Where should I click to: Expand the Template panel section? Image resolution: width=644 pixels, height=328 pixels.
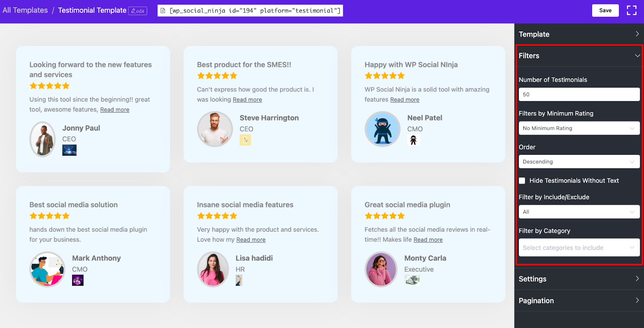tap(579, 34)
